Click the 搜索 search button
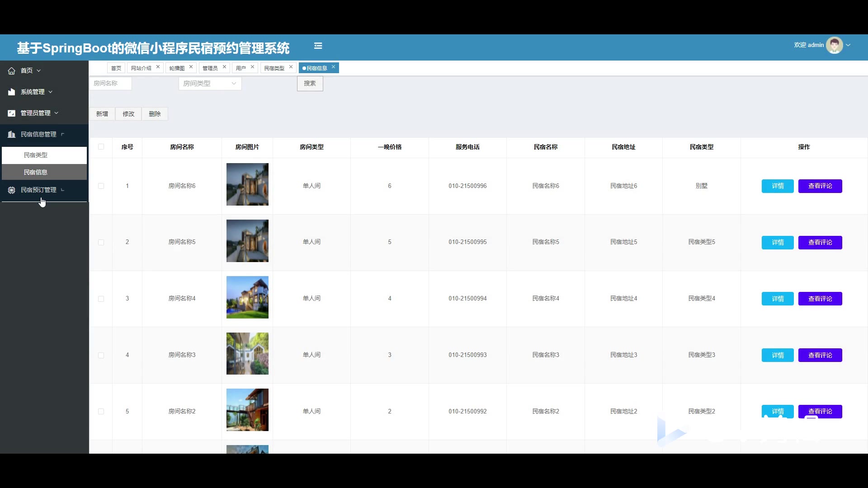The width and height of the screenshot is (868, 488). (x=310, y=84)
